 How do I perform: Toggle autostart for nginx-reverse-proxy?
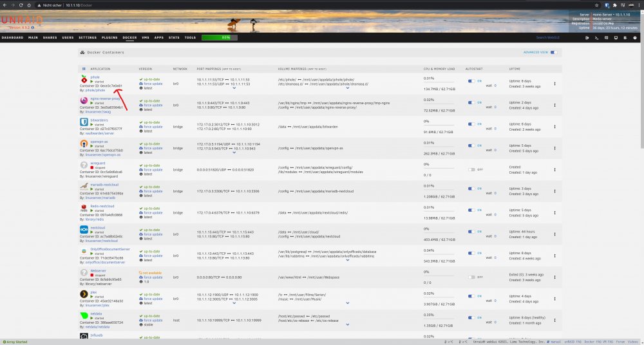(x=471, y=102)
